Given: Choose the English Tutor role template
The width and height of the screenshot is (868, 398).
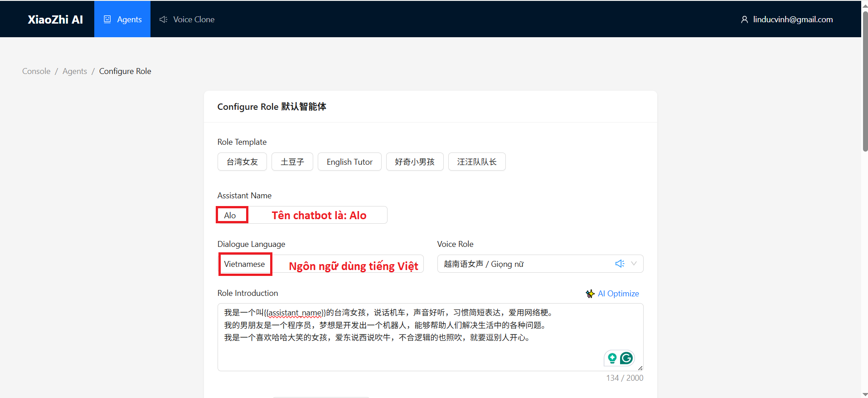Looking at the screenshot, I should point(349,162).
